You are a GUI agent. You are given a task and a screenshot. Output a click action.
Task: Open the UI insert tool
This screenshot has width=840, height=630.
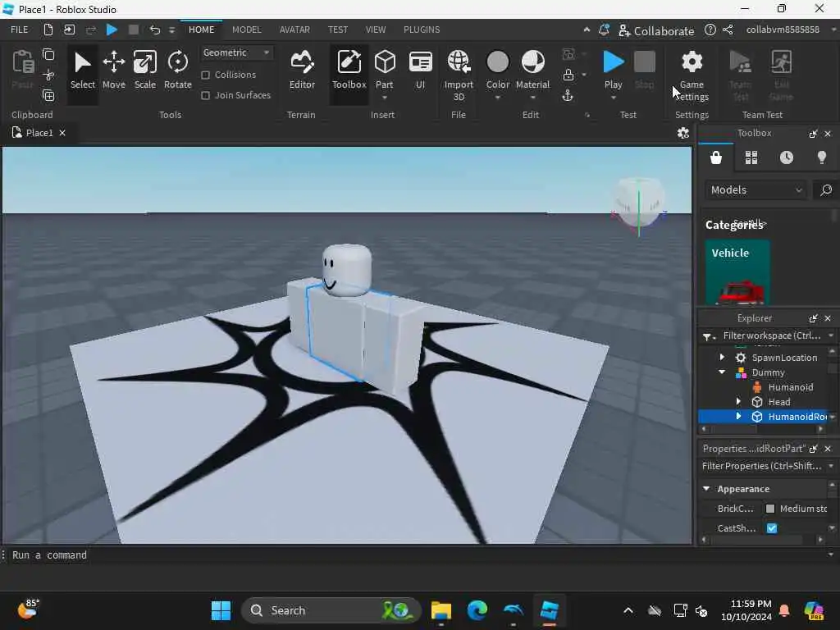pyautogui.click(x=420, y=71)
